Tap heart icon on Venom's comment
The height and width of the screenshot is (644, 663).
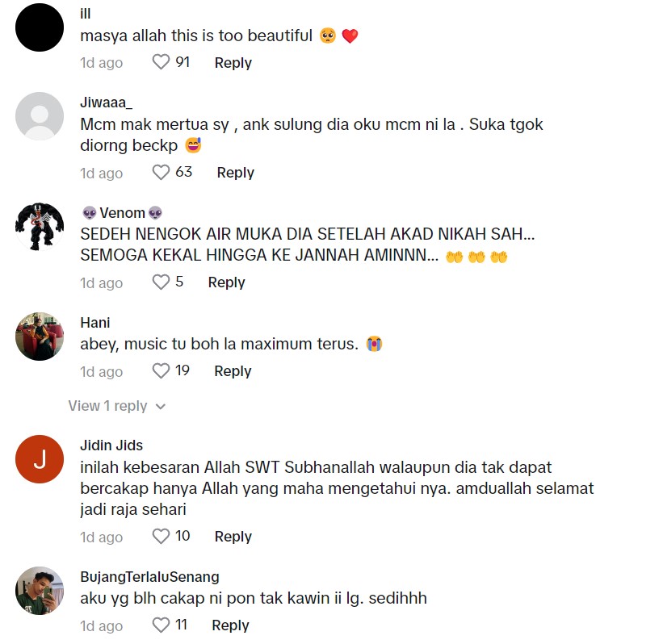[x=161, y=282]
